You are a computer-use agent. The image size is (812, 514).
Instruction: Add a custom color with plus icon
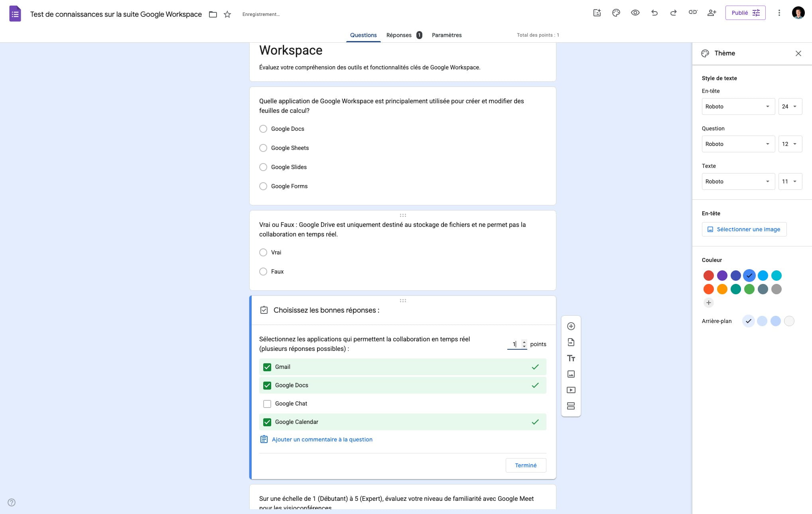pos(709,303)
